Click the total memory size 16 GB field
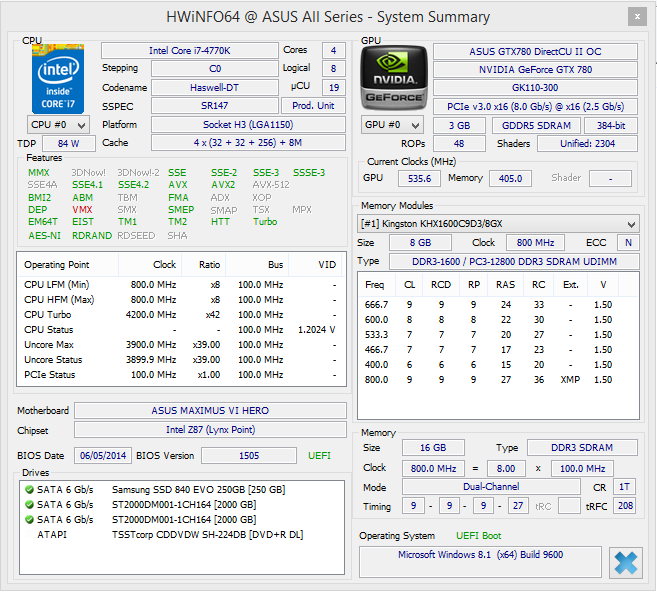The height and width of the screenshot is (594, 657). [x=433, y=447]
